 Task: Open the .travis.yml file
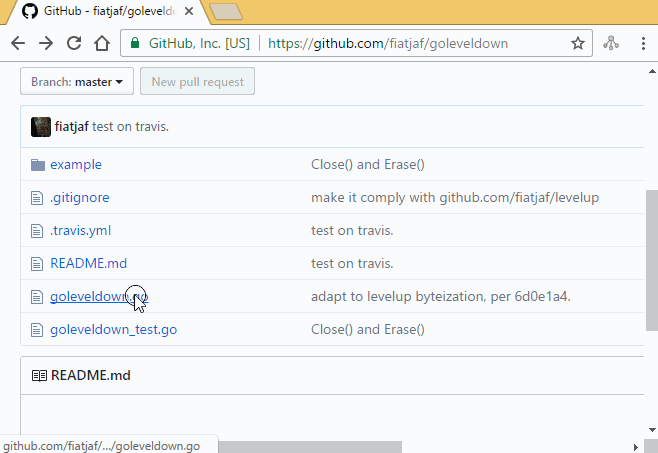point(81,230)
